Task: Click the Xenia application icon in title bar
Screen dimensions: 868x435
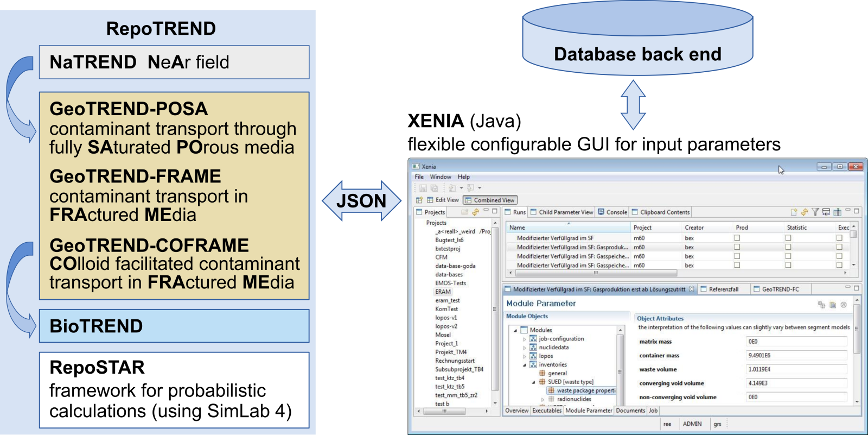Action: pos(416,166)
